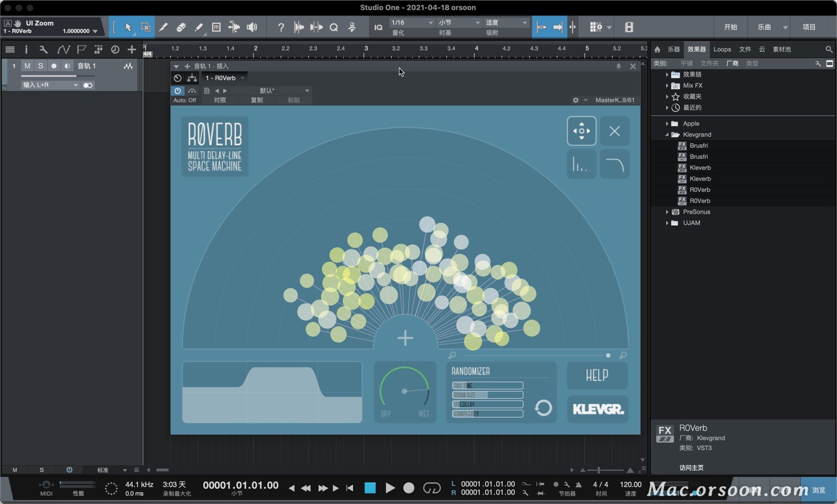
Task: Show automation curve icon
Action: coord(64,50)
